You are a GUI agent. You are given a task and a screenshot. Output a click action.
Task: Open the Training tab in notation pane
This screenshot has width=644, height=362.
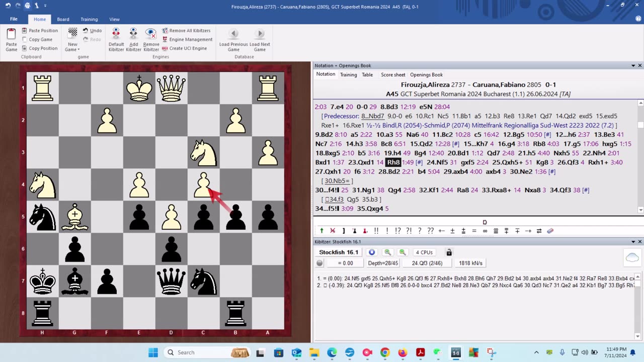[x=348, y=74]
